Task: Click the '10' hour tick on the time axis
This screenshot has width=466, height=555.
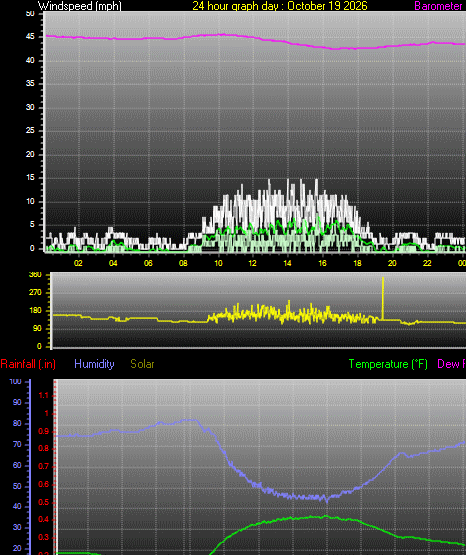Action: (x=218, y=263)
